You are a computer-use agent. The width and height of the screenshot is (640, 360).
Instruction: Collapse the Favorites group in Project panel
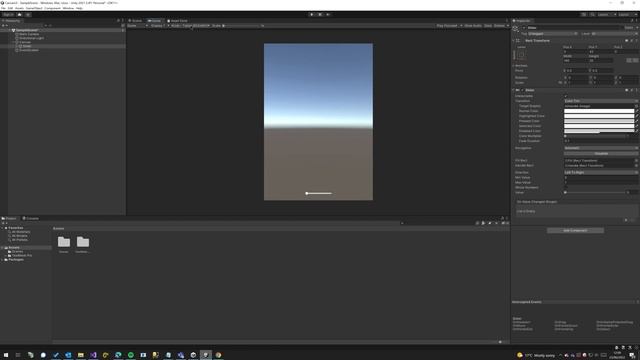pyautogui.click(x=2, y=228)
